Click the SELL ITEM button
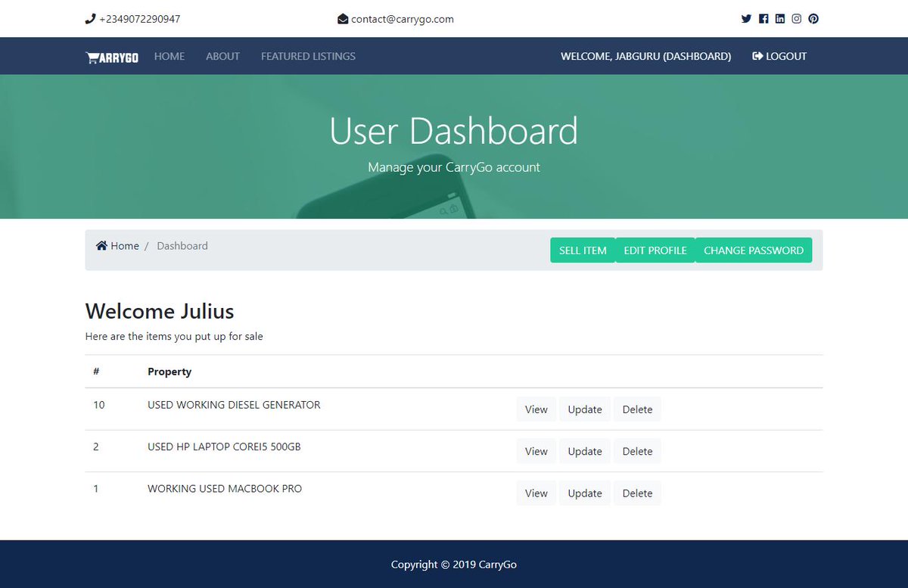908x588 pixels. click(x=583, y=250)
